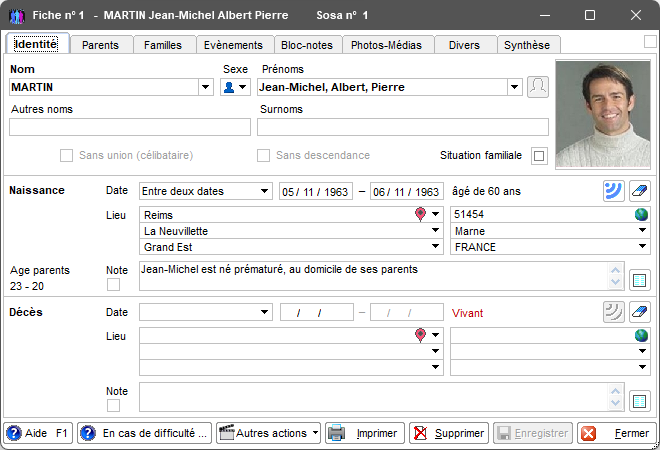
Task: Tick the death Note checkbox
Action: (113, 406)
